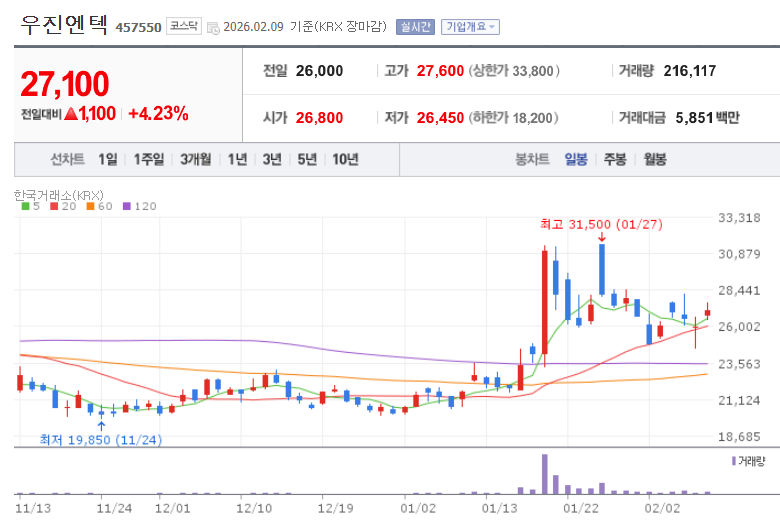Click the trading value 5,851 백만

[707, 118]
